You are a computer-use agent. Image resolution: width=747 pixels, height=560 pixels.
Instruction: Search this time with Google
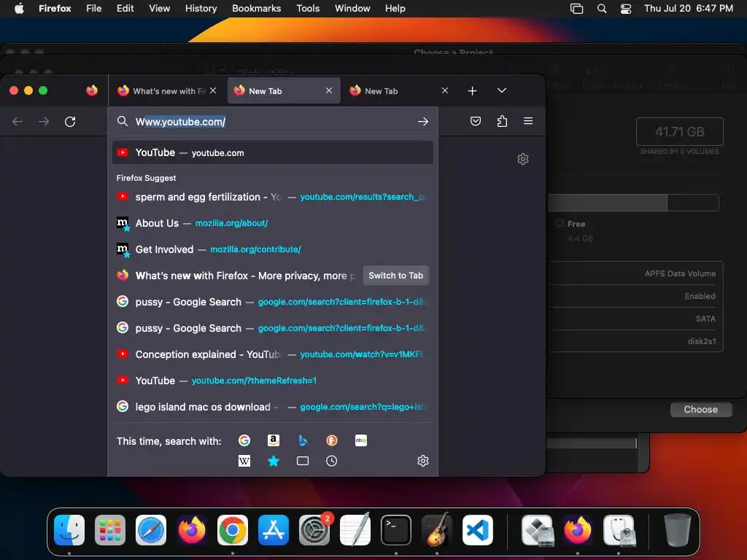coord(244,440)
